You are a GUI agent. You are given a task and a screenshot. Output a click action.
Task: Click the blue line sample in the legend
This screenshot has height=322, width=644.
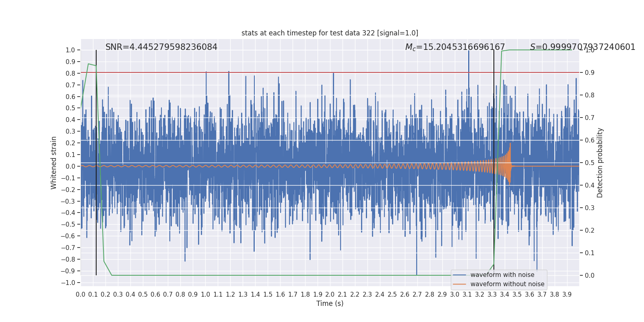(460, 275)
